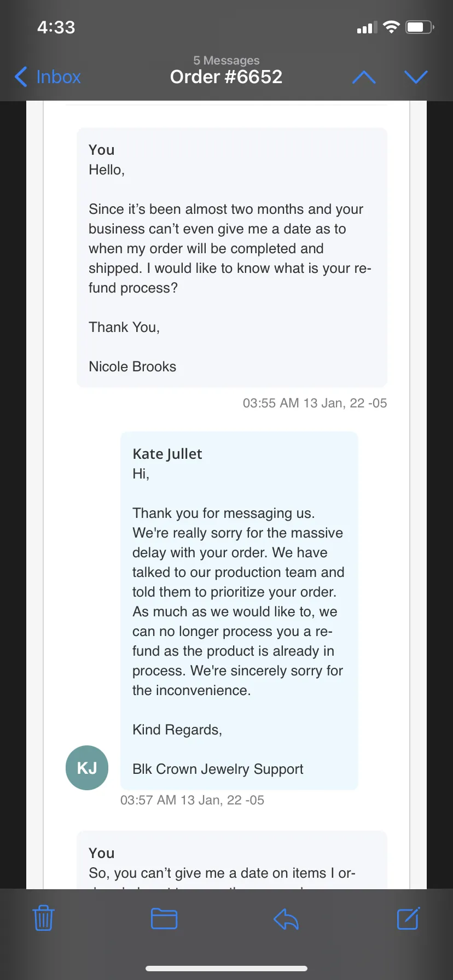The image size is (453, 980).
Task: Tap the 03:57 AM 13 Jan timestamp
Action: 192,800
